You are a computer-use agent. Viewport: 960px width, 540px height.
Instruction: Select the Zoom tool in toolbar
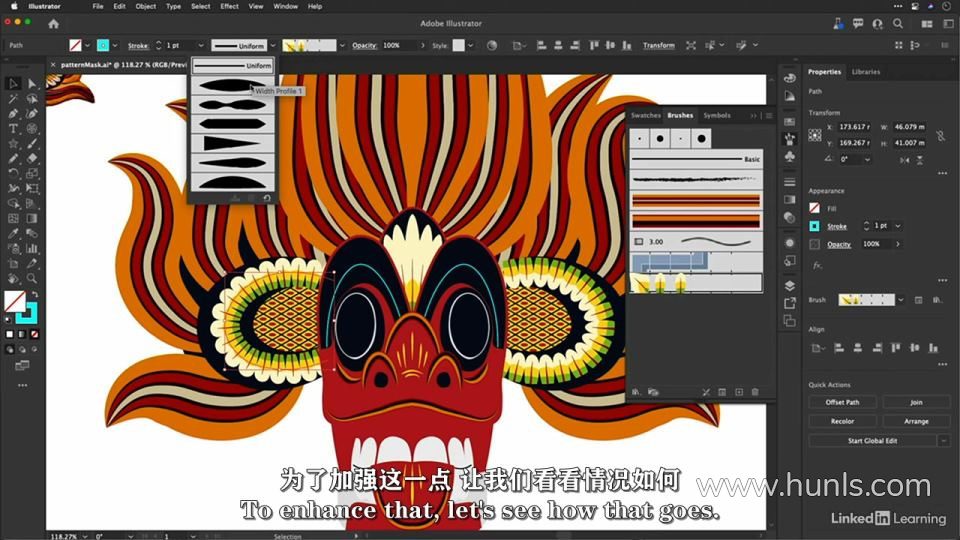[x=32, y=279]
